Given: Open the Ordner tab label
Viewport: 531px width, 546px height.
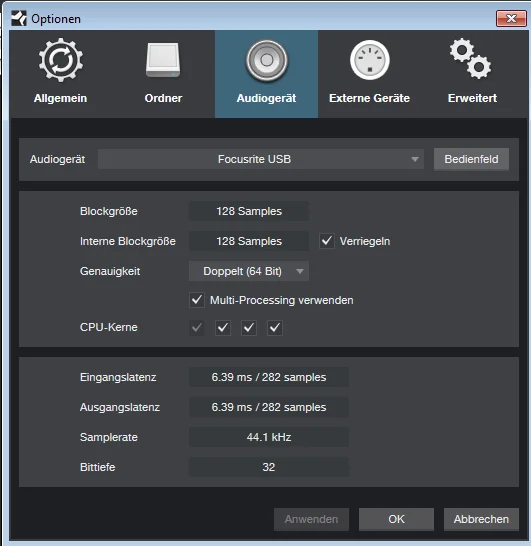Looking at the screenshot, I should point(163,98).
